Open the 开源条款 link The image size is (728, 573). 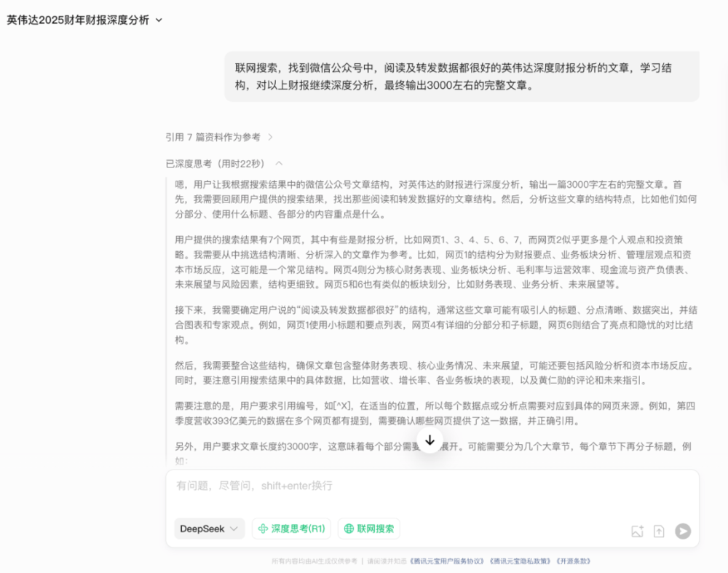point(573,561)
